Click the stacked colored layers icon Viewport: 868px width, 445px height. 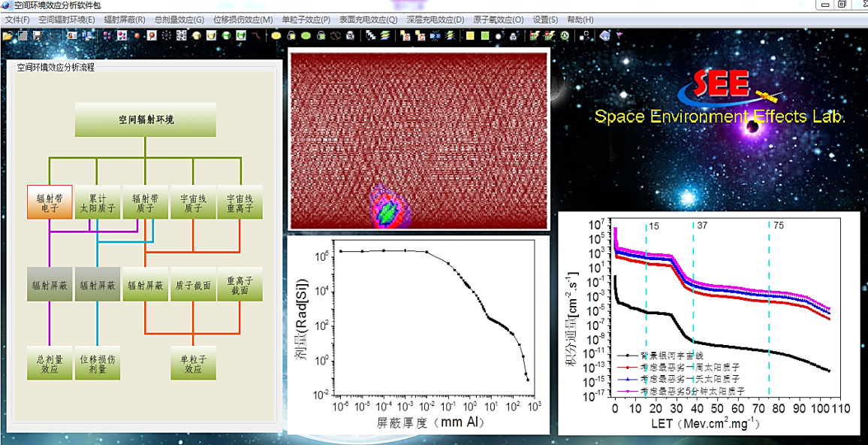coord(384,35)
